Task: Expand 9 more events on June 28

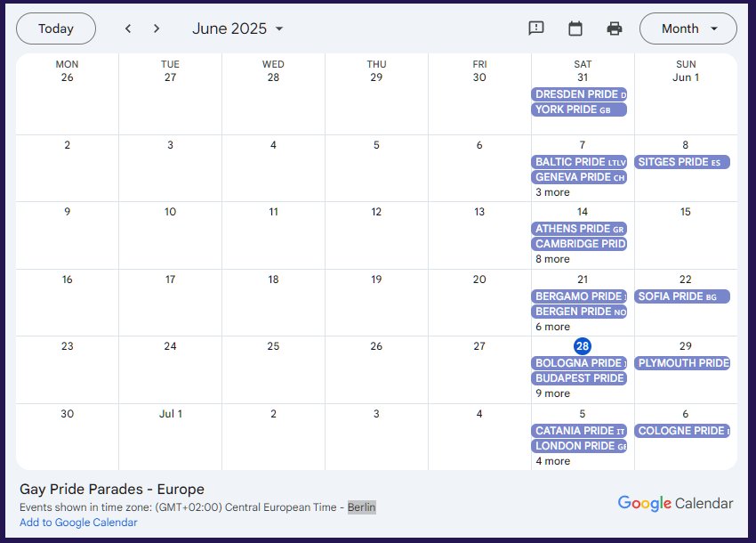Action: click(x=552, y=393)
